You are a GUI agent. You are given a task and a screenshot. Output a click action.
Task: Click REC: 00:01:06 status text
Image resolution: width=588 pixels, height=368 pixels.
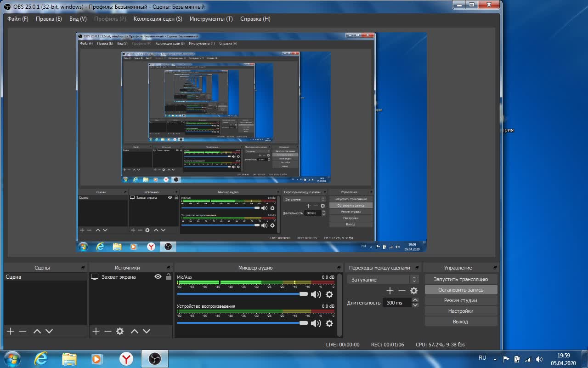click(387, 345)
